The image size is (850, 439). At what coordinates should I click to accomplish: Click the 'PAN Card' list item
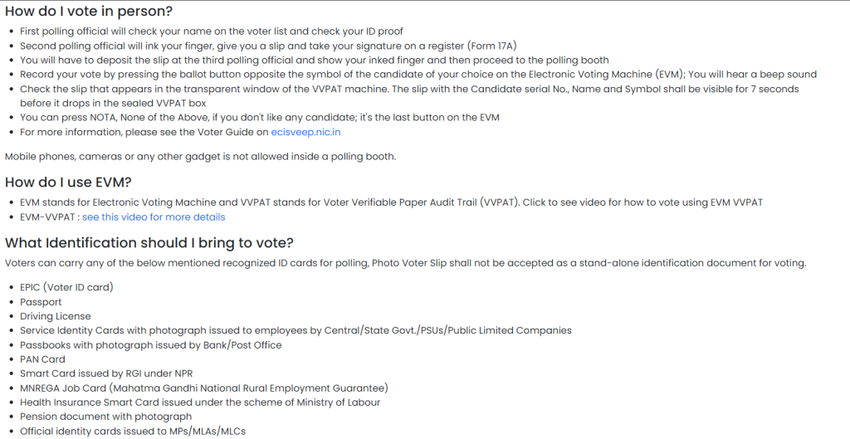(x=43, y=359)
